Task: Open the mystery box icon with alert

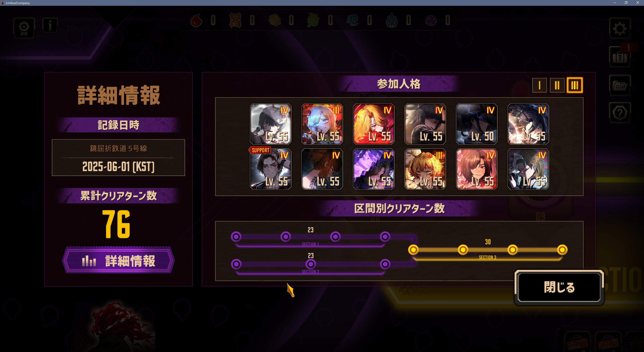Action: point(620,57)
